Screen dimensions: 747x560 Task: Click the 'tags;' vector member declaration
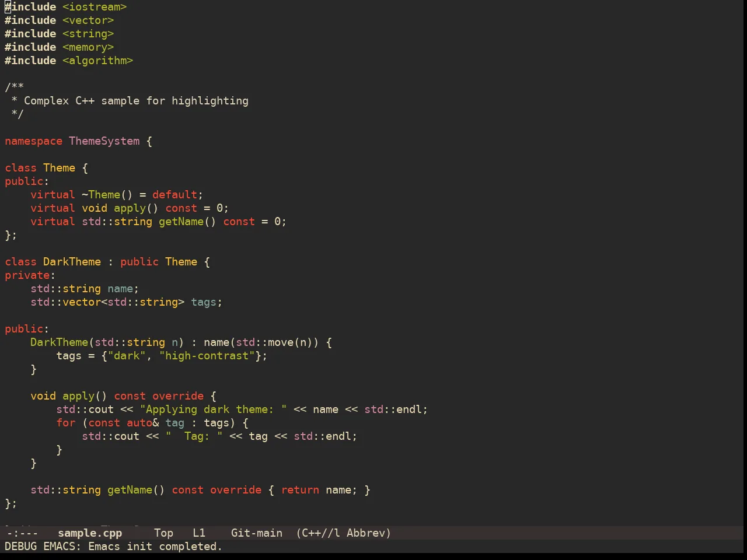point(207,302)
